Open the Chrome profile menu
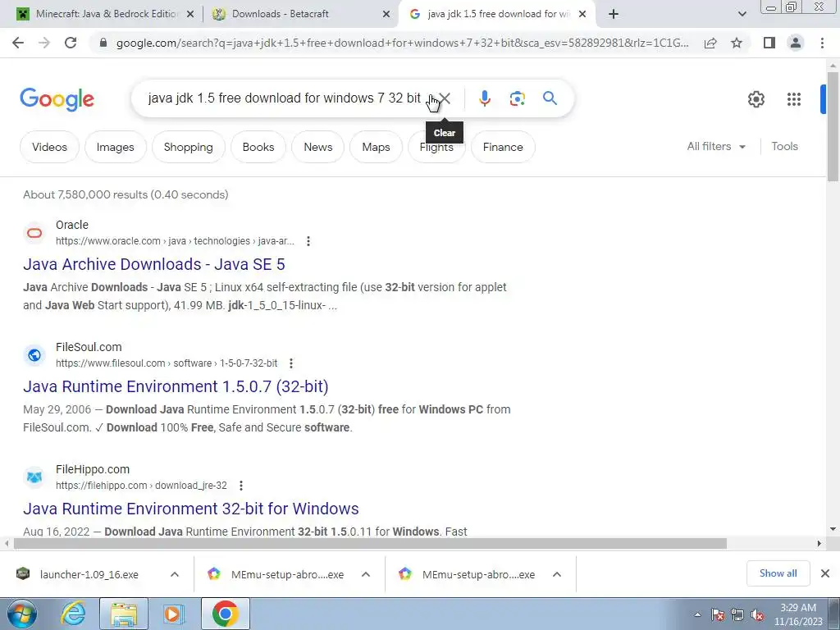 [x=796, y=43]
